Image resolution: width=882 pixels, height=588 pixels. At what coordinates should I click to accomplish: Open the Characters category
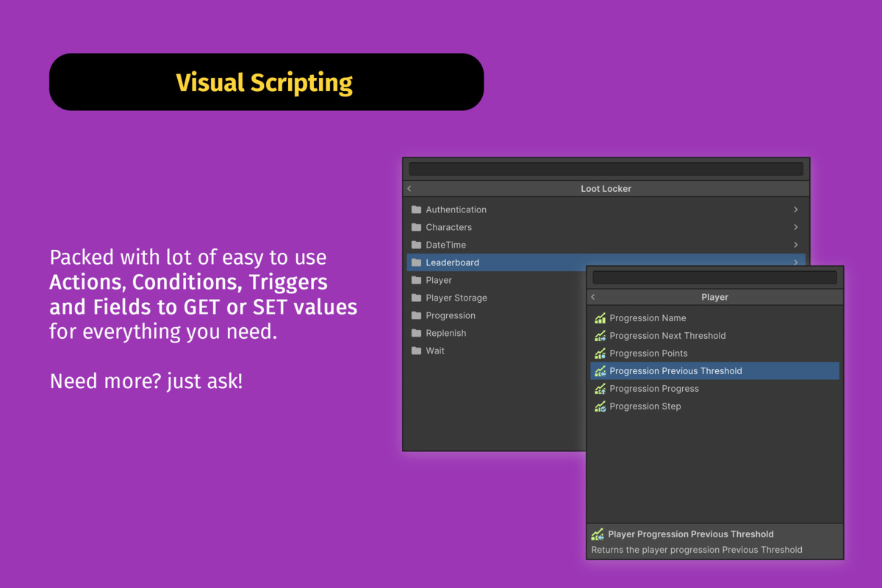[x=606, y=227]
